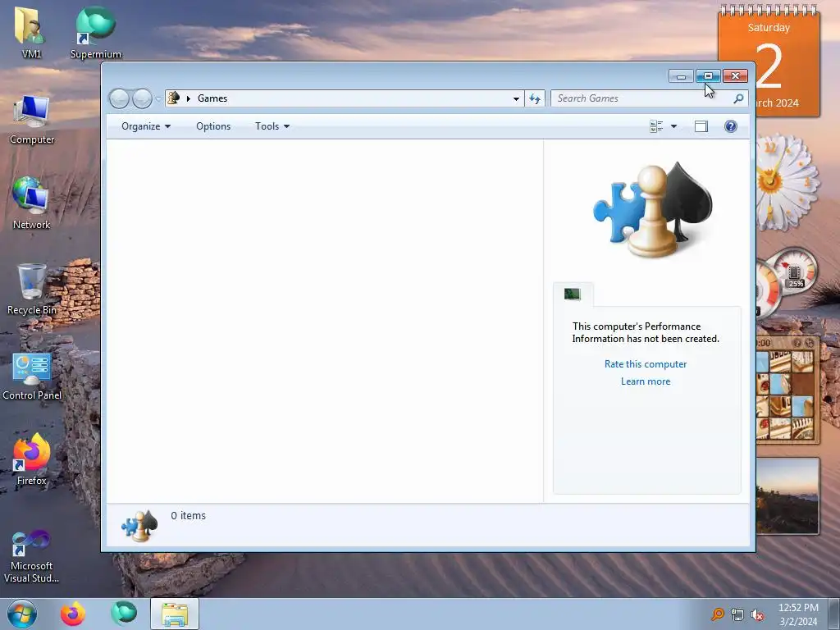Open the VM1 user folder on the desktop
The height and width of the screenshot is (630, 840).
[30, 31]
